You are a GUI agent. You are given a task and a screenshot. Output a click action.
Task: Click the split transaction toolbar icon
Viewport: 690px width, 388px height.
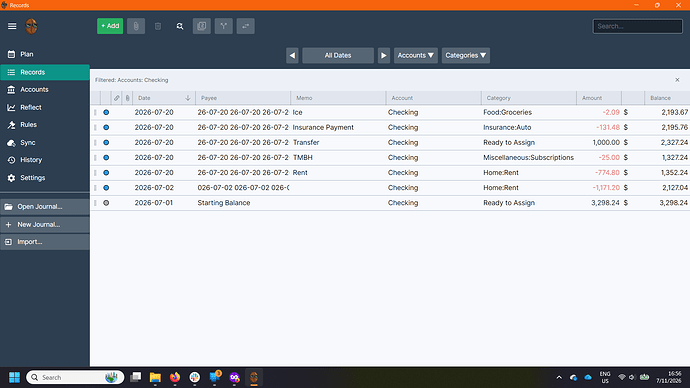coord(224,26)
